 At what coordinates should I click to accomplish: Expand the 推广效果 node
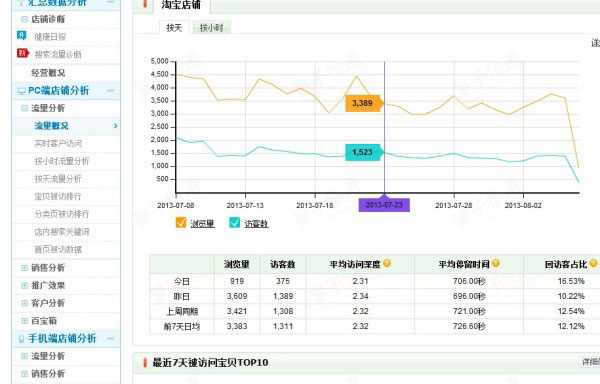point(24,285)
